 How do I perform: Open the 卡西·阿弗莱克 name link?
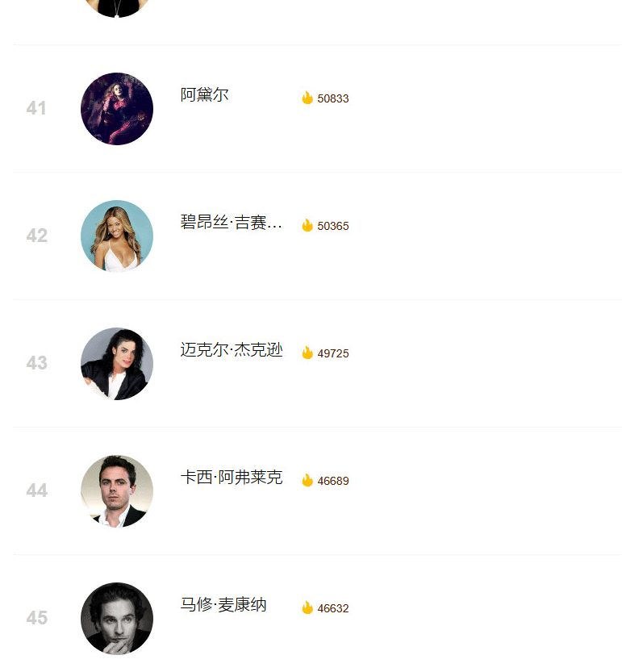point(232,477)
